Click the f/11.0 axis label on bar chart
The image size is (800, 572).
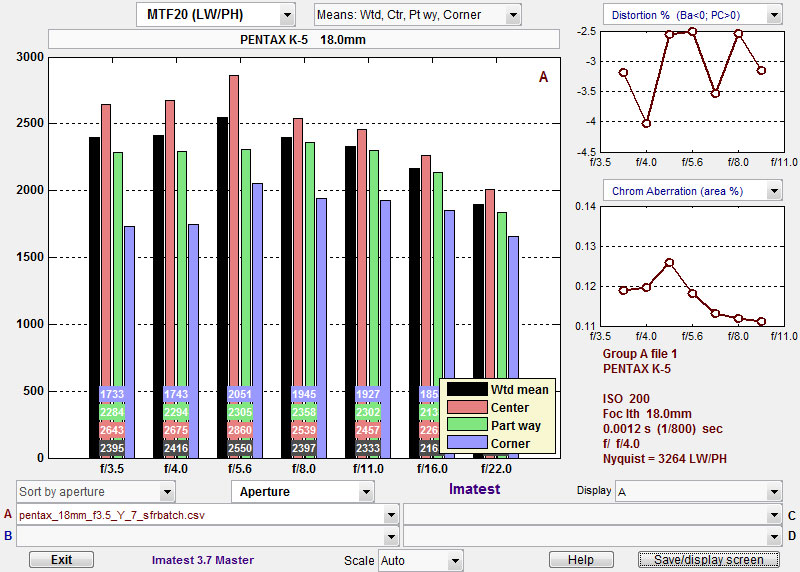tap(368, 469)
